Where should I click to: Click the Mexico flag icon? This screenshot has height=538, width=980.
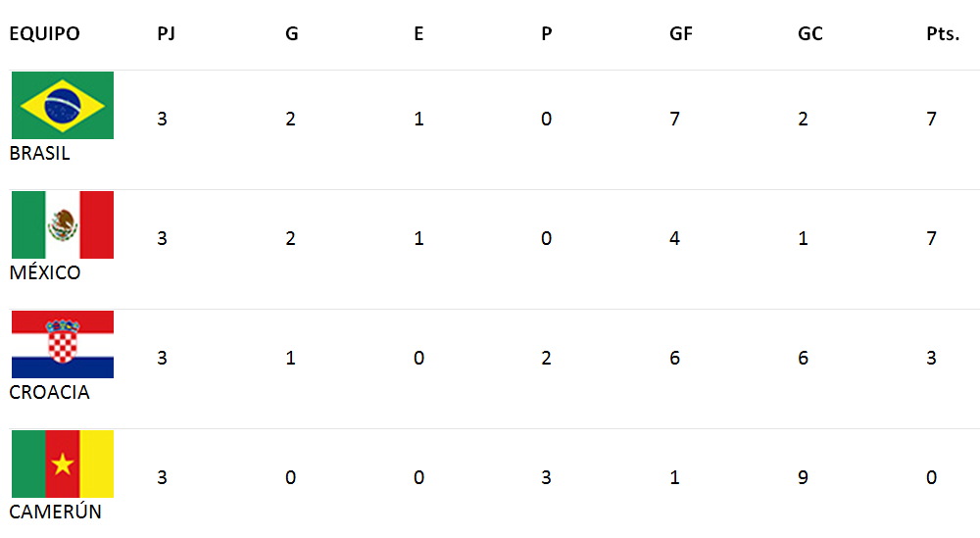pyautogui.click(x=63, y=225)
